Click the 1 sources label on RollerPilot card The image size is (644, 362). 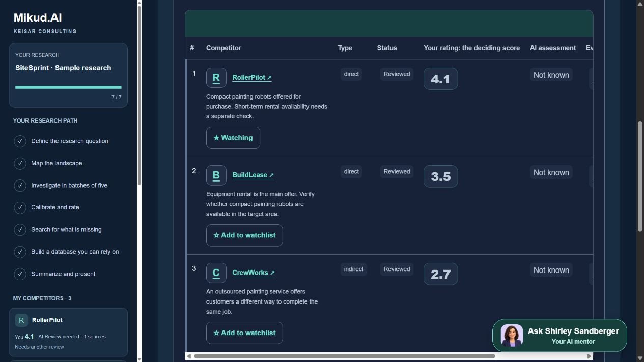pos(95,337)
